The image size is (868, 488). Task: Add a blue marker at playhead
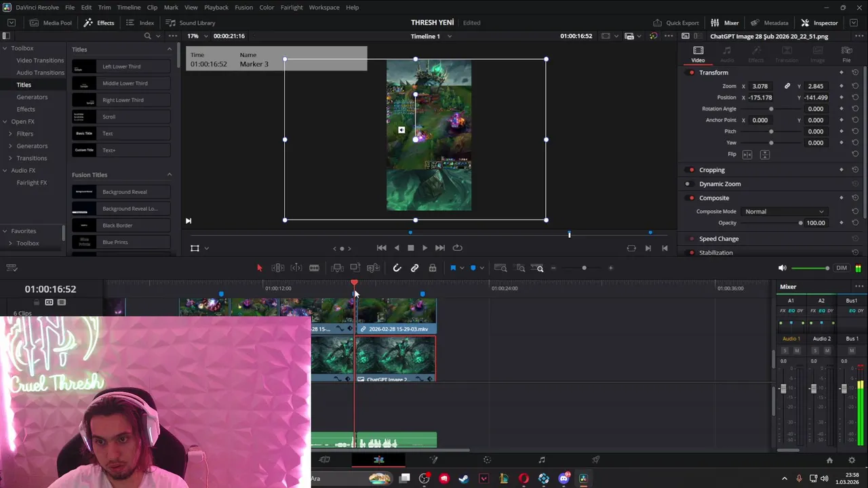pos(473,268)
